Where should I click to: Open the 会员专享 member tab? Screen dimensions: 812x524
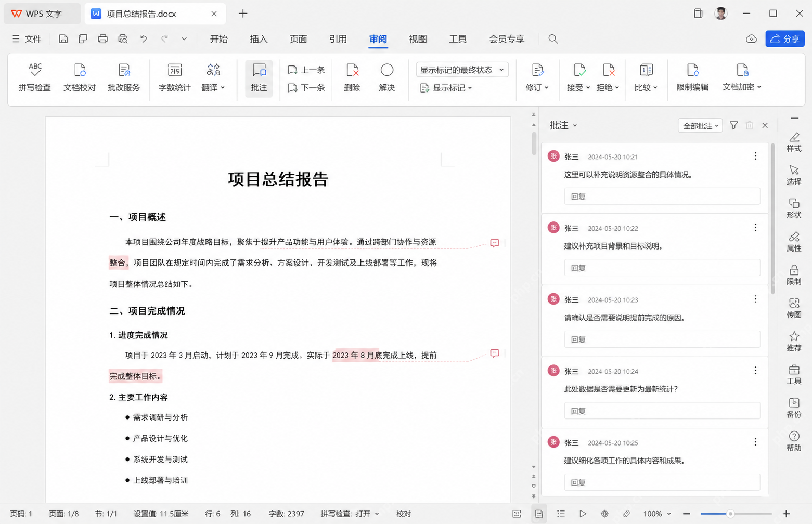click(507, 39)
